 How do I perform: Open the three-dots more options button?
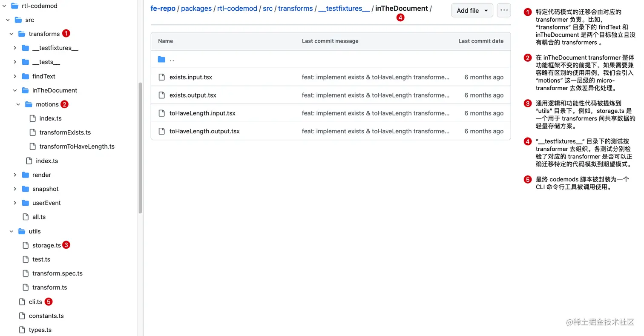click(x=504, y=11)
